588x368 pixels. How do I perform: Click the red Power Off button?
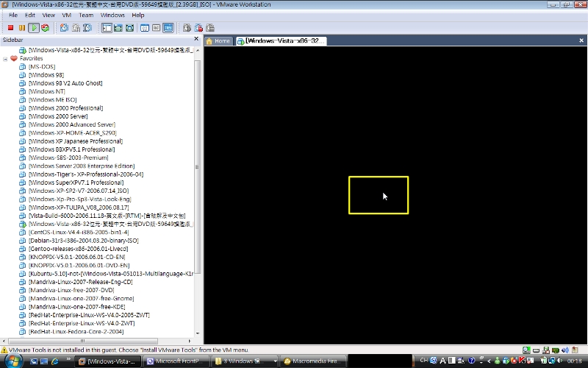pyautogui.click(x=10, y=28)
